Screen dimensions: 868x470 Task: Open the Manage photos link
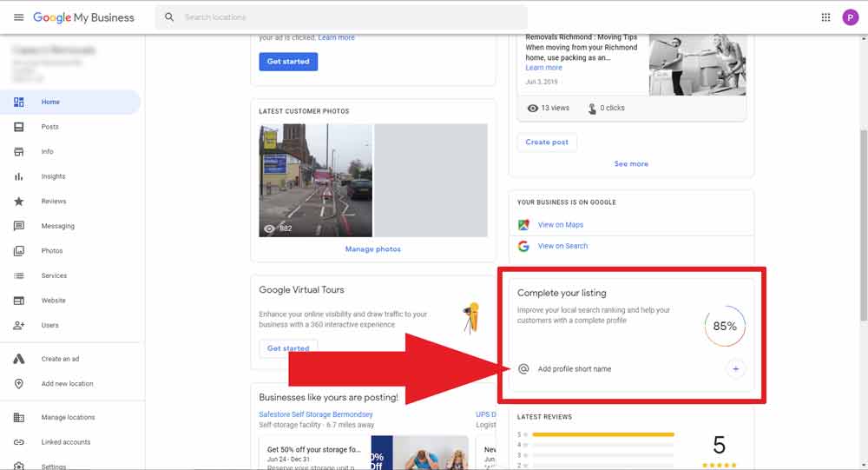coord(373,249)
